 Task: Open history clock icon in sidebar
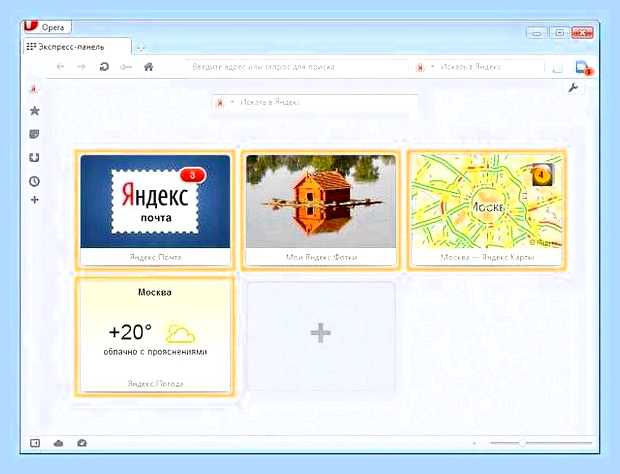[x=34, y=181]
